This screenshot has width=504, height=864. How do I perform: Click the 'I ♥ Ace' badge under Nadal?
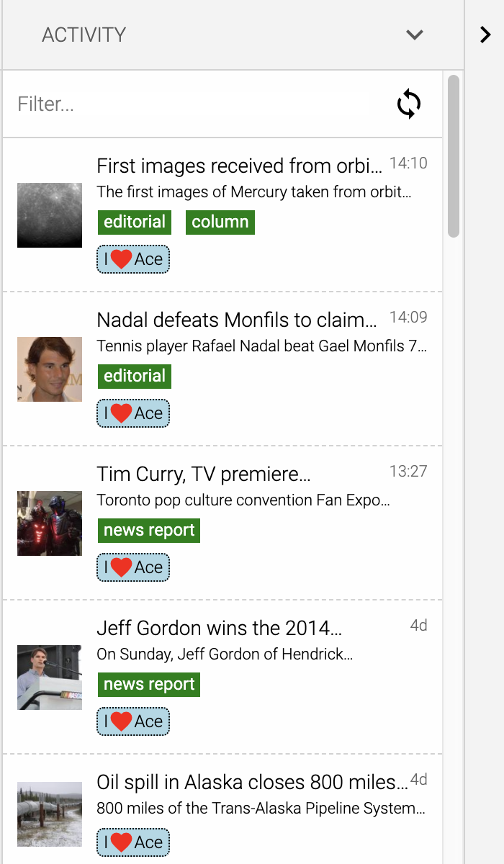133,413
